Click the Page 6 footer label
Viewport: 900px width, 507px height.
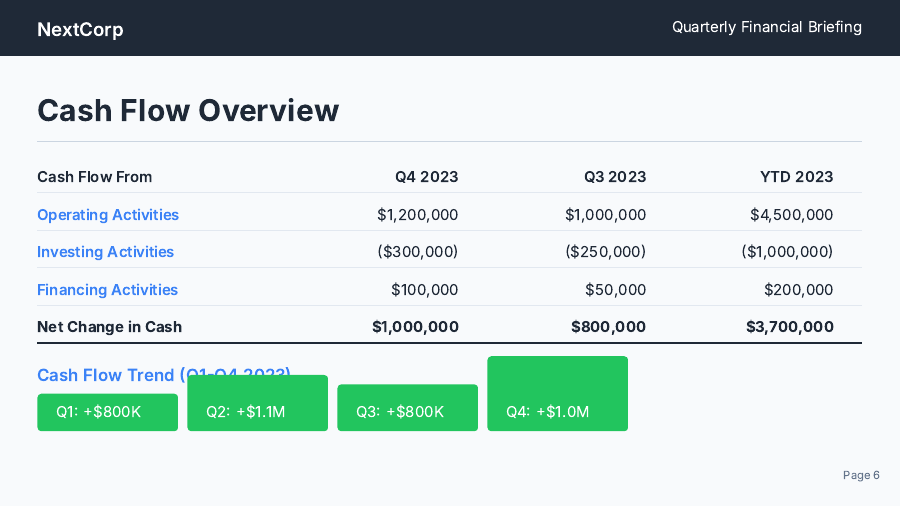861,475
